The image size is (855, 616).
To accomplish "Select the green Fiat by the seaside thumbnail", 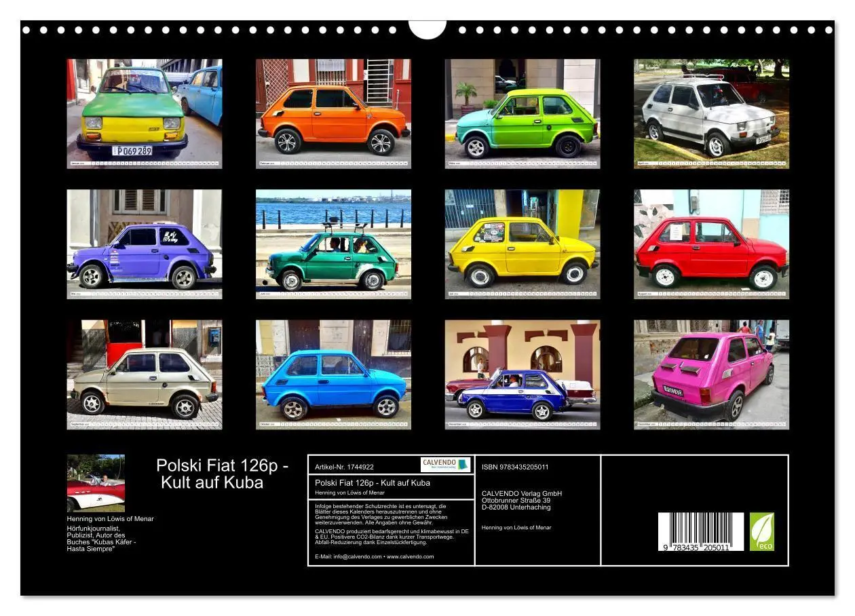I will tap(333, 244).
